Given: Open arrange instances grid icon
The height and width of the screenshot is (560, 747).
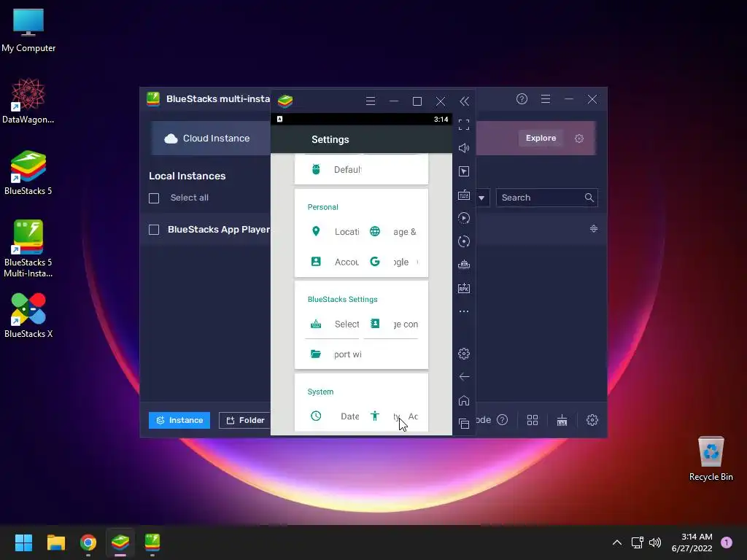Looking at the screenshot, I should (x=532, y=420).
